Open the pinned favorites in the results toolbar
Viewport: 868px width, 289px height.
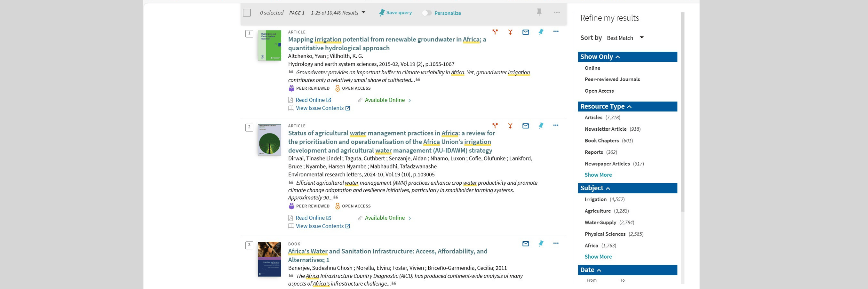tap(539, 12)
